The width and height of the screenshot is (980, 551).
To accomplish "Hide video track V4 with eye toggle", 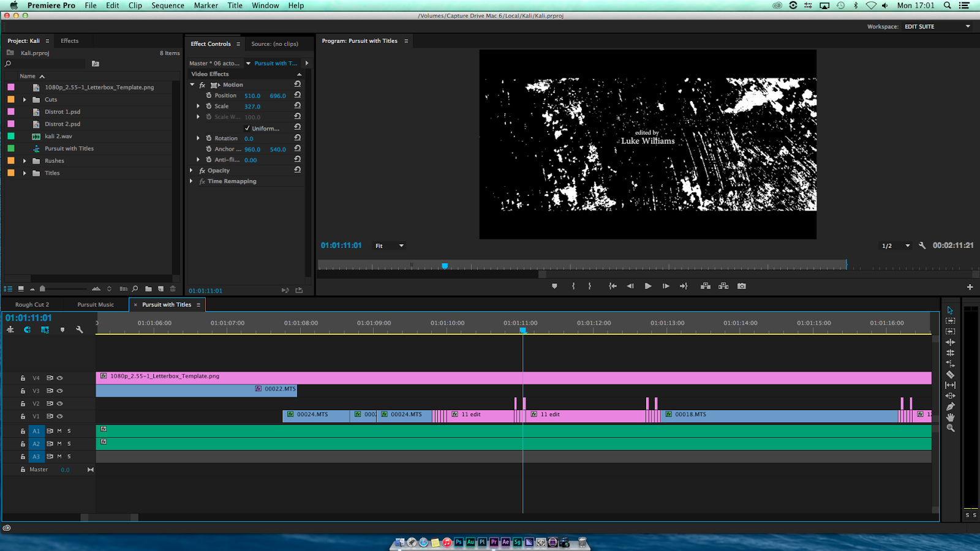I will (x=59, y=378).
